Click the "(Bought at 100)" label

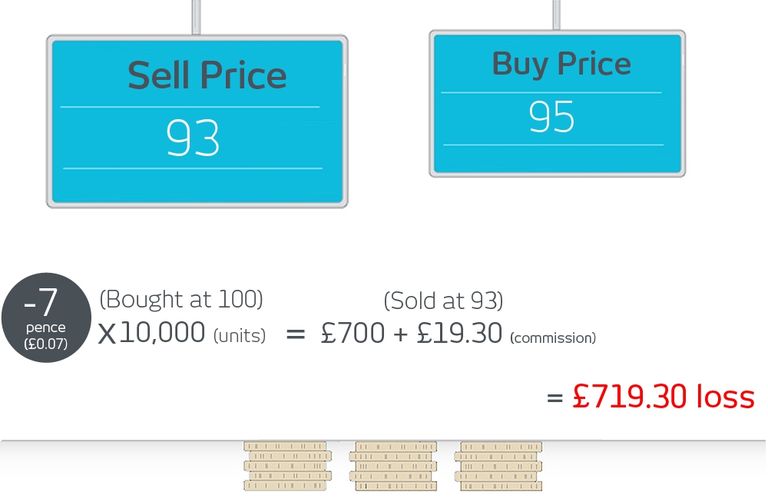181,299
